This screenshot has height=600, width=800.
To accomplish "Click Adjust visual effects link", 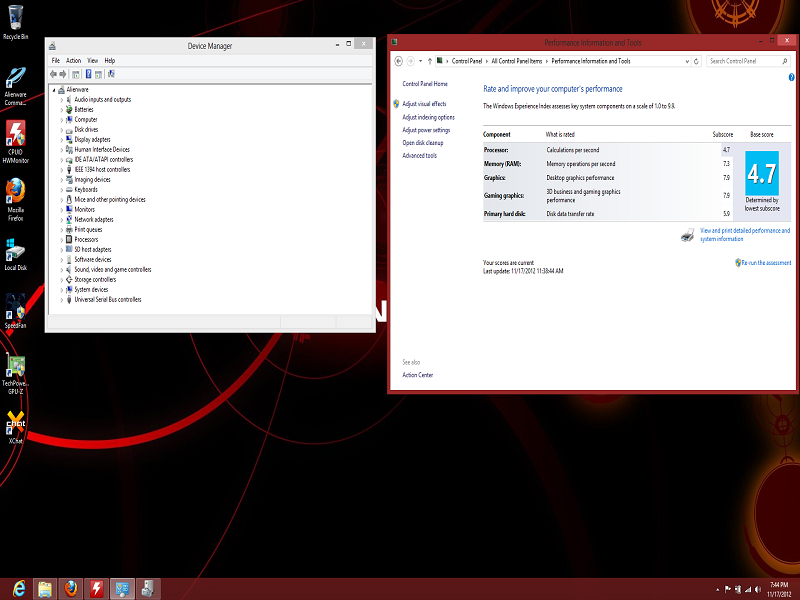I will point(424,104).
